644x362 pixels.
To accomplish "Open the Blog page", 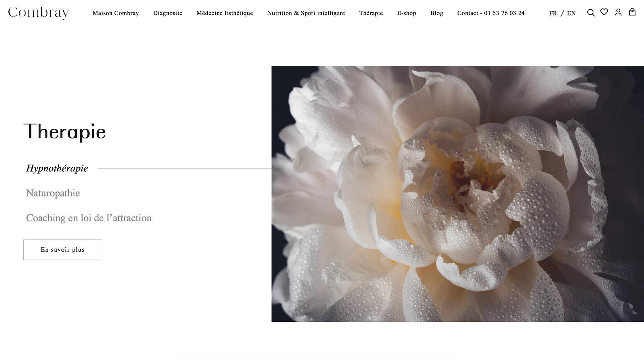I will 436,13.
